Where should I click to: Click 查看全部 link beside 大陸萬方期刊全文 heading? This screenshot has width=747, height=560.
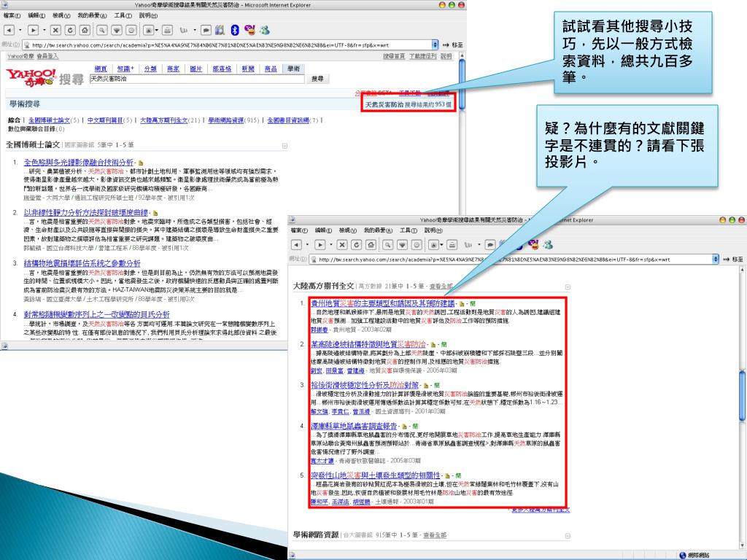440,287
